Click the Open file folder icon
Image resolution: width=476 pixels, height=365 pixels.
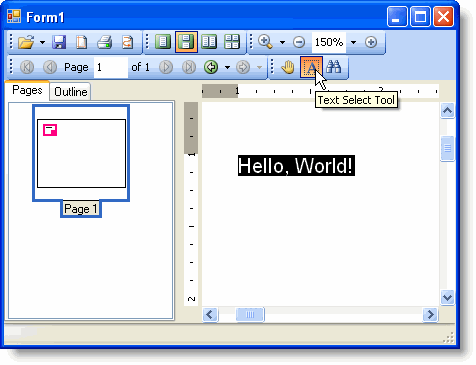click(26, 42)
